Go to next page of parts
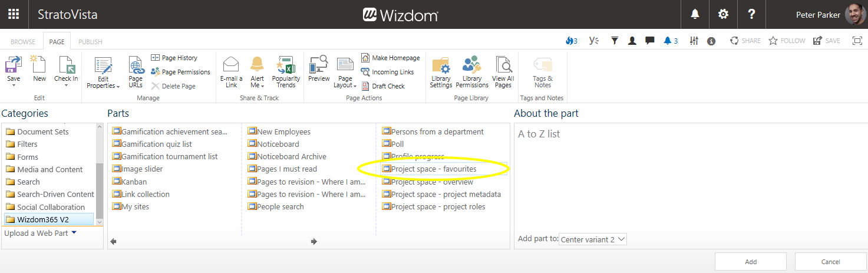868x273 pixels. [314, 241]
